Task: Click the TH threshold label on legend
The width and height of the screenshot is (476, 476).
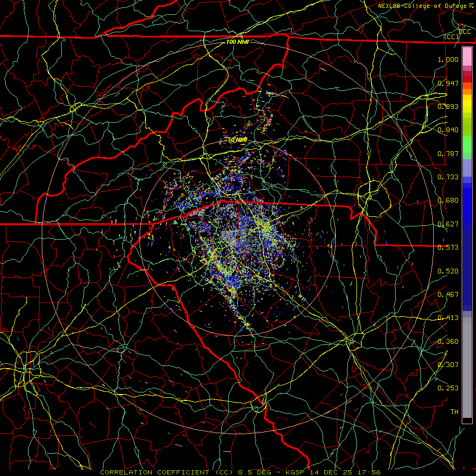Action: pos(454,412)
